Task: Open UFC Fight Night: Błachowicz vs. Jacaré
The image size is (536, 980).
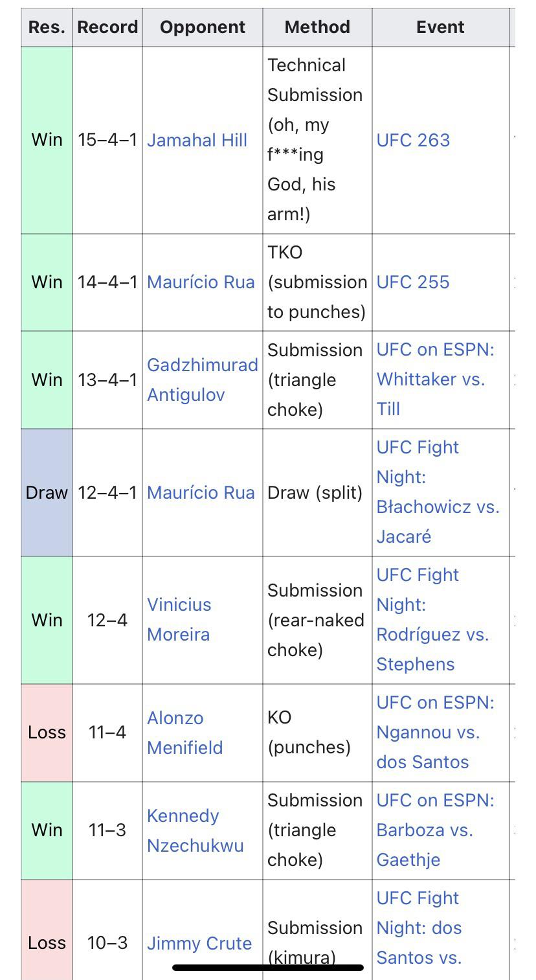Action: (438, 492)
